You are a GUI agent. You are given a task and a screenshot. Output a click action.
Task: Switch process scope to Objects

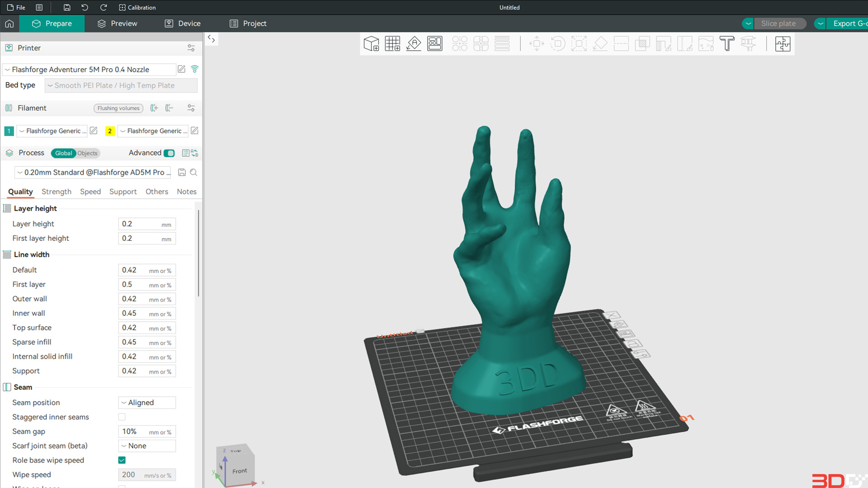click(x=87, y=153)
